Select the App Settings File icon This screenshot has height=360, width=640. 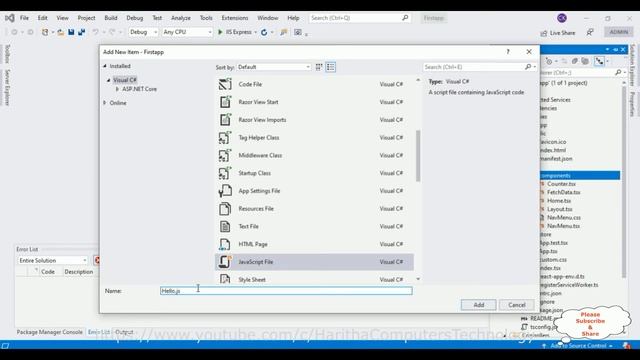(225, 191)
